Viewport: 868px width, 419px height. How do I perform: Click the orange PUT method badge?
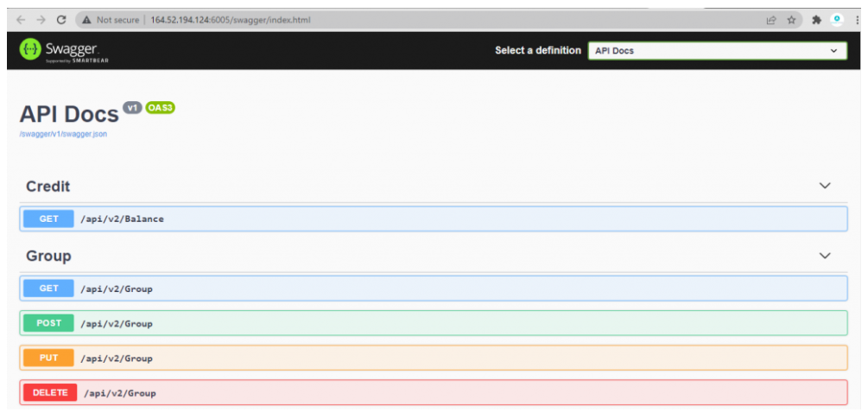(x=48, y=359)
